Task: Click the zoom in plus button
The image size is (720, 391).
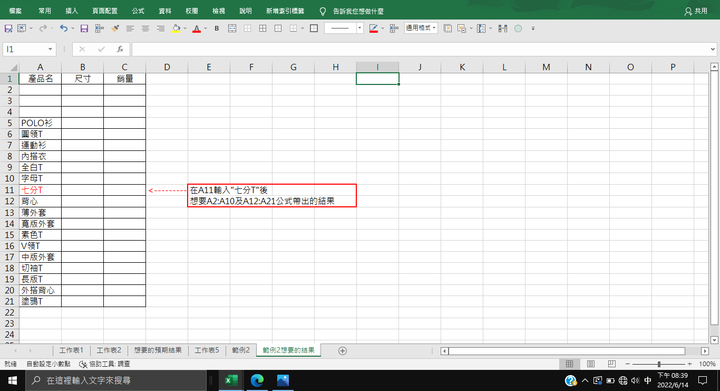Action: click(x=690, y=364)
